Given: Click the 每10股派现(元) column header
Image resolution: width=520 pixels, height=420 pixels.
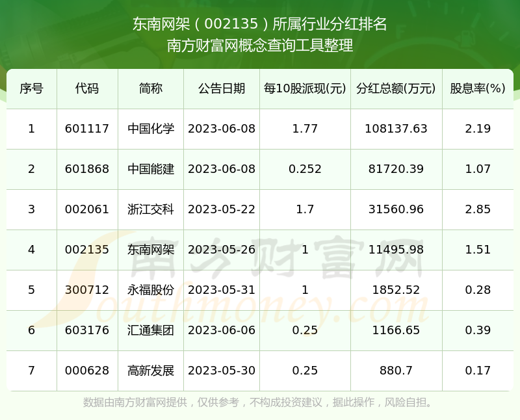Looking at the screenshot, I should pos(305,88).
